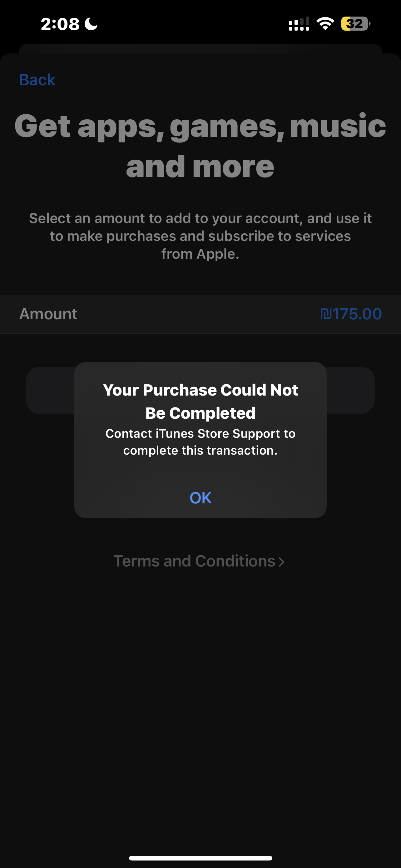Tap the cellular signal bars icon
401x868 pixels.
point(299,23)
